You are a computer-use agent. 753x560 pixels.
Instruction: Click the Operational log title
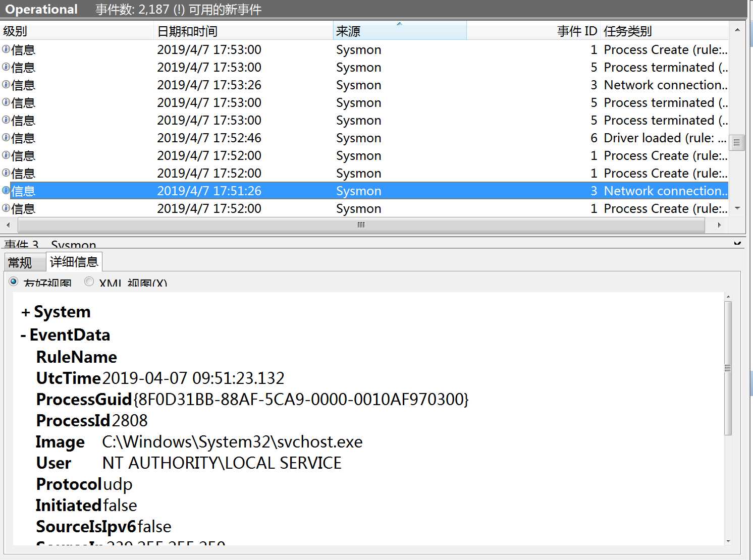pyautogui.click(x=41, y=10)
